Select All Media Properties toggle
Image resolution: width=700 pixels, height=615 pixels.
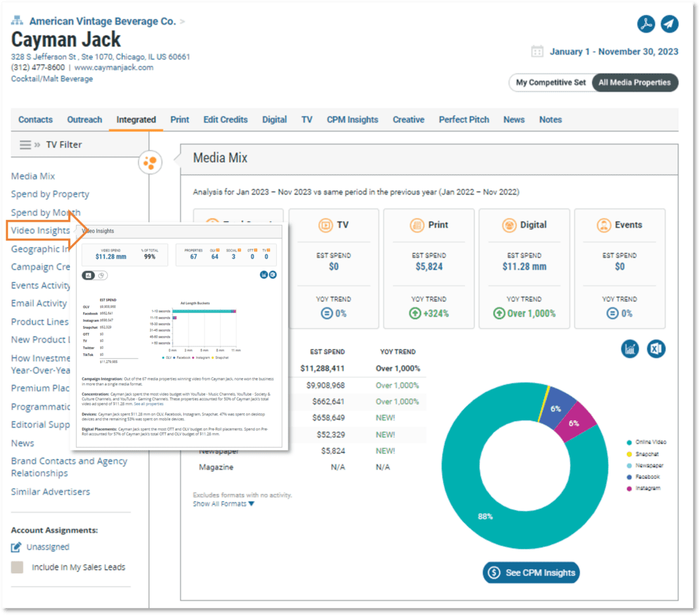(x=634, y=83)
